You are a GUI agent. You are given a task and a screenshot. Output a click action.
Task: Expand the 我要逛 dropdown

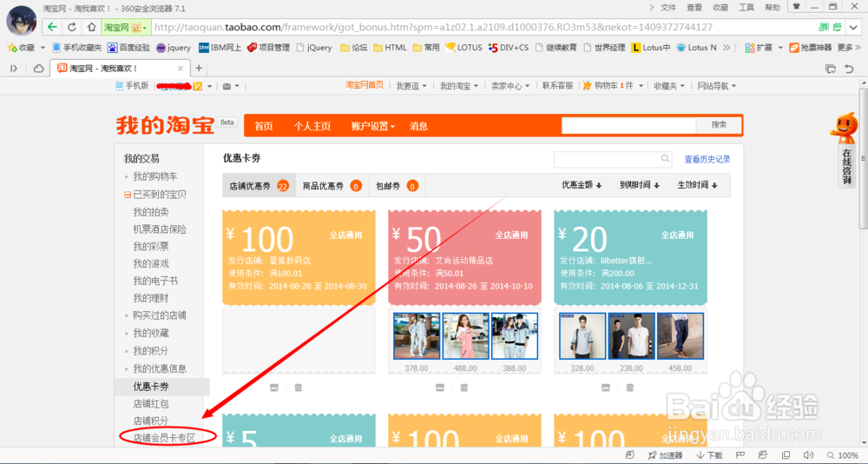point(411,86)
